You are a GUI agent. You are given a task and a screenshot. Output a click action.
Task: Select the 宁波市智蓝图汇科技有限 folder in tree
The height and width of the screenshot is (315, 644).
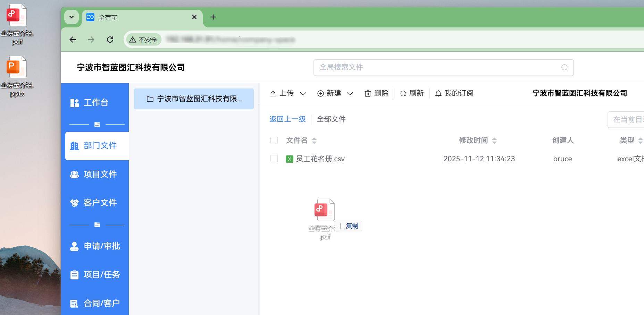[x=194, y=99]
